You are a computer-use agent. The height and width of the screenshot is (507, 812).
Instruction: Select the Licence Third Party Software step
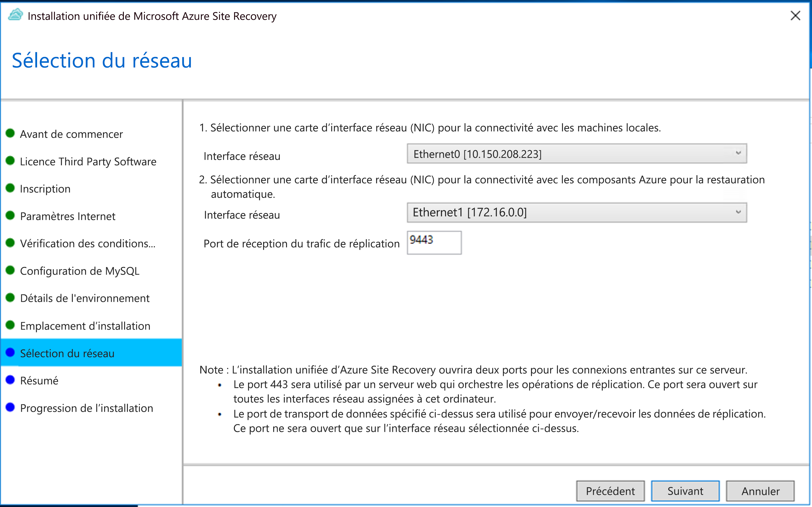(x=88, y=162)
